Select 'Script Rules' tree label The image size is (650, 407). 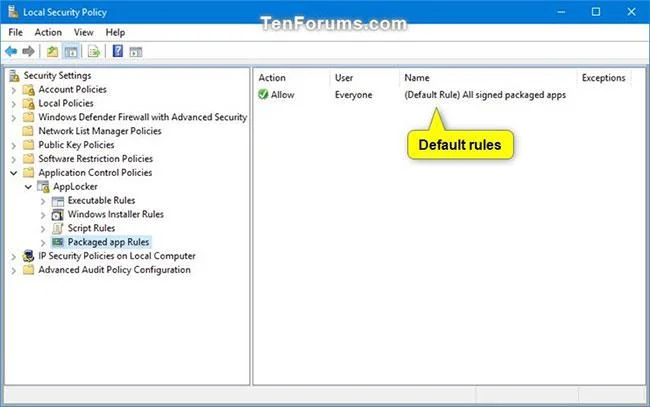91,228
